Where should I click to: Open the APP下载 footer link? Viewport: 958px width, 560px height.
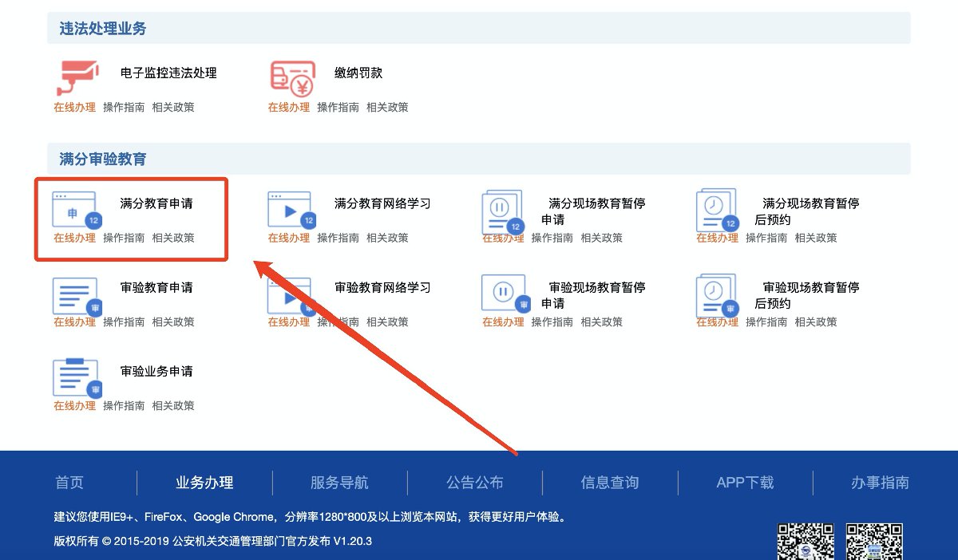(745, 483)
